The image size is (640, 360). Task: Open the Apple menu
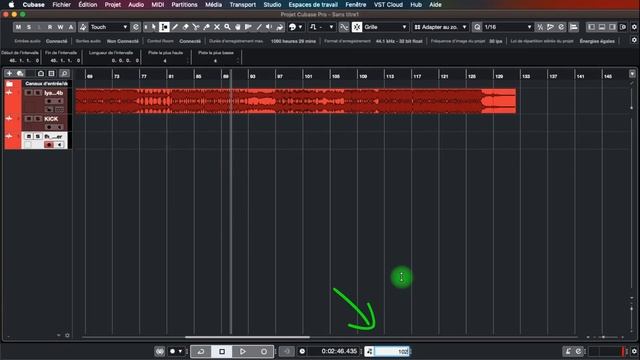[x=11, y=4]
